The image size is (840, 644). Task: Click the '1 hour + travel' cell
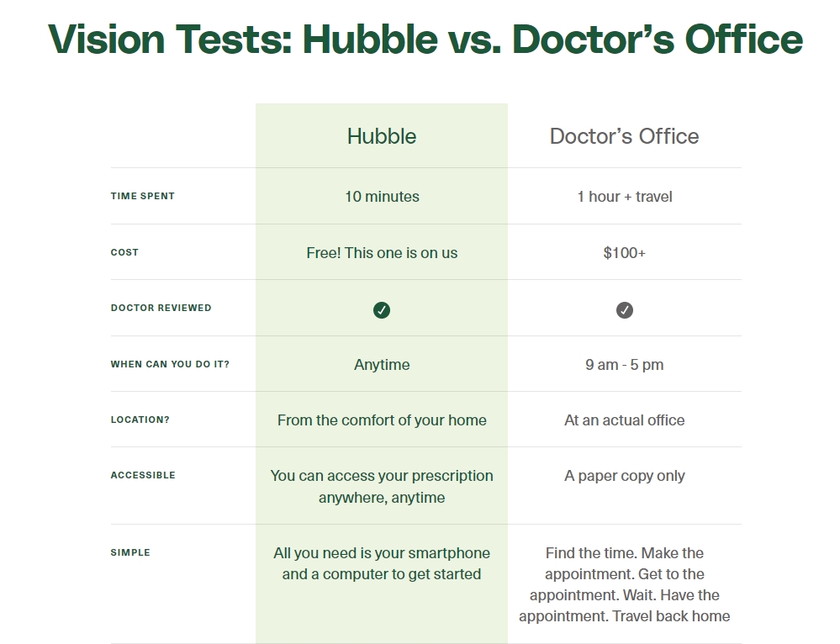pyautogui.click(x=625, y=197)
